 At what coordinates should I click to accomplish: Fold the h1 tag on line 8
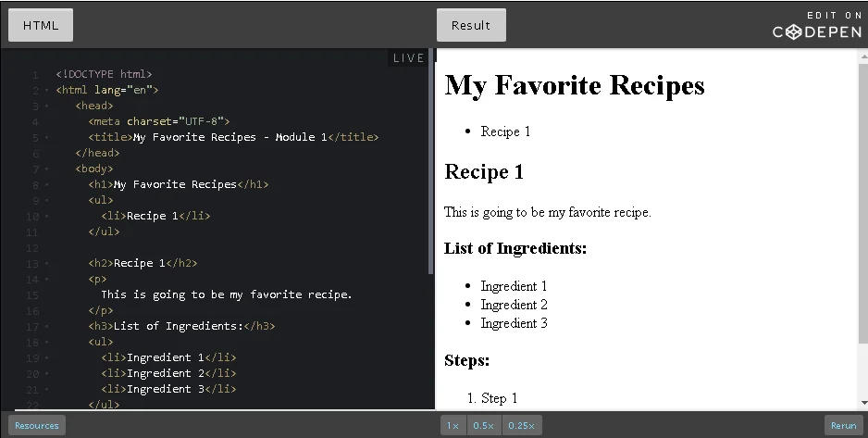[47, 184]
